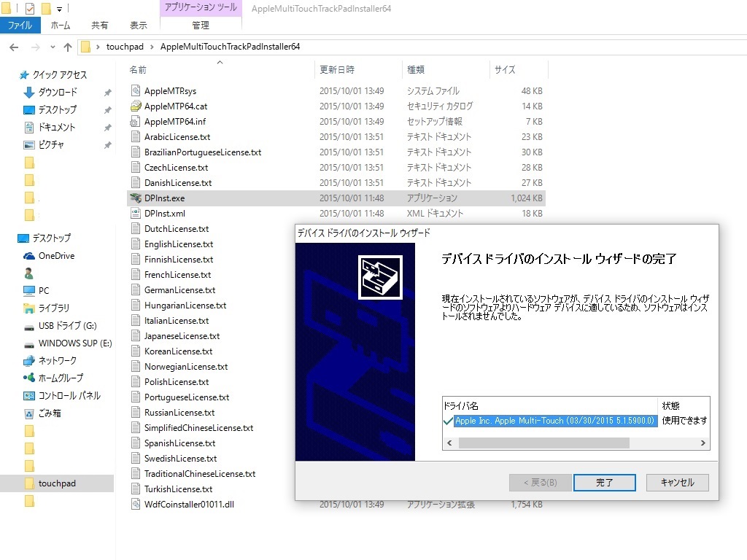Expand chevron after touchpad in breadcrumb
747x560 pixels.
[152, 47]
